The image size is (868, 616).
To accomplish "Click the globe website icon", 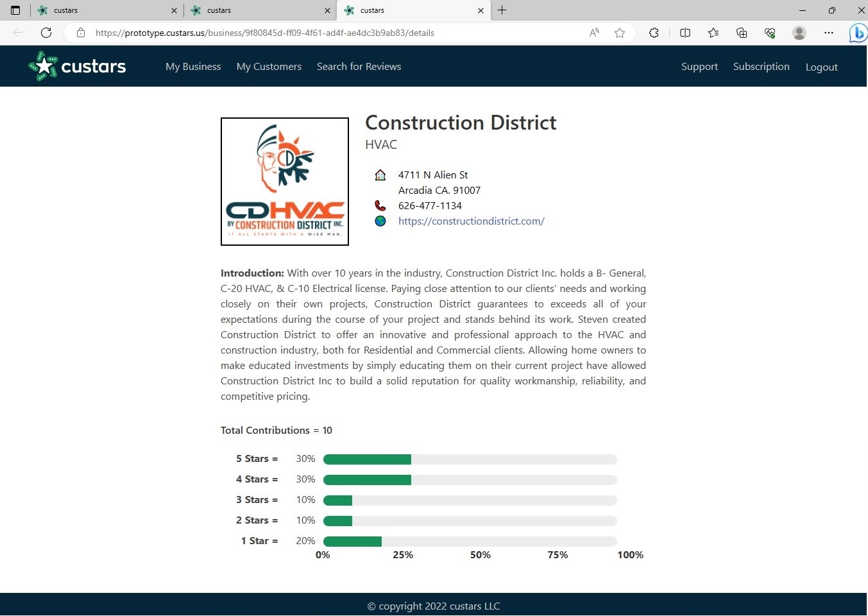I will click(x=380, y=221).
